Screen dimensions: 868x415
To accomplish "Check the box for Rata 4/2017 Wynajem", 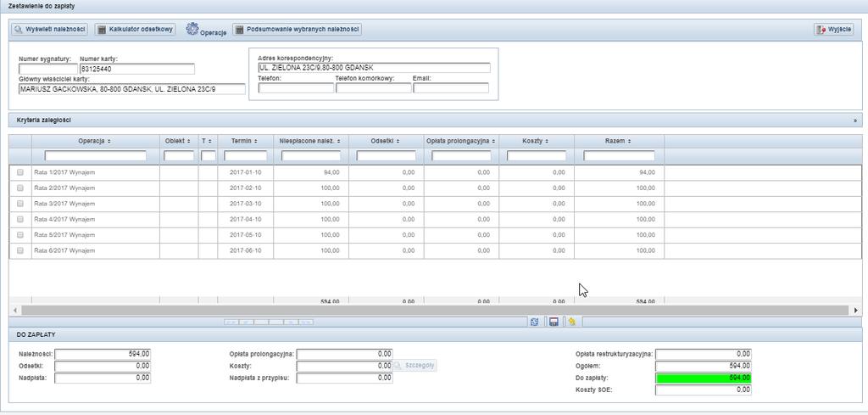I will point(20,219).
